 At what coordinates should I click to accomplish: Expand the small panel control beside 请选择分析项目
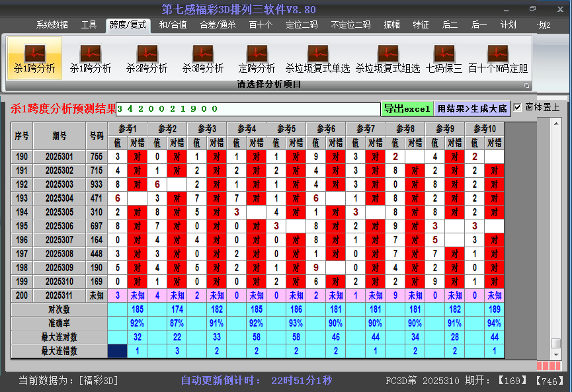527,84
